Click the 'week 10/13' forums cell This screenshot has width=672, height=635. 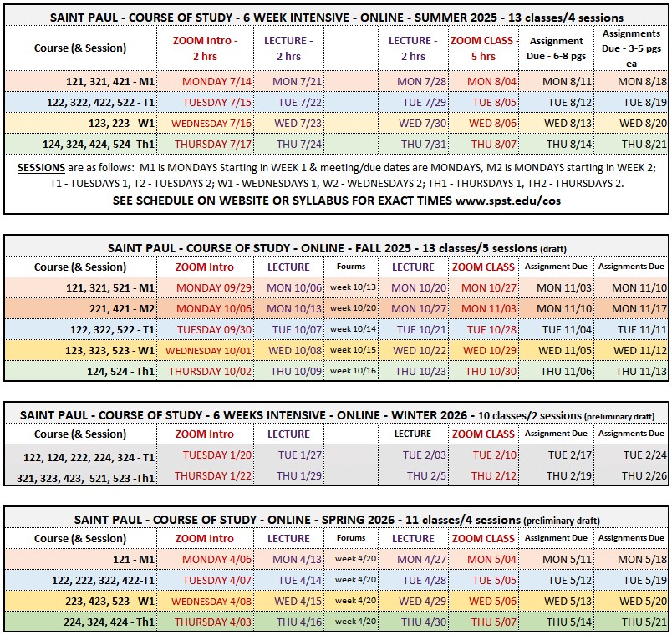point(353,287)
